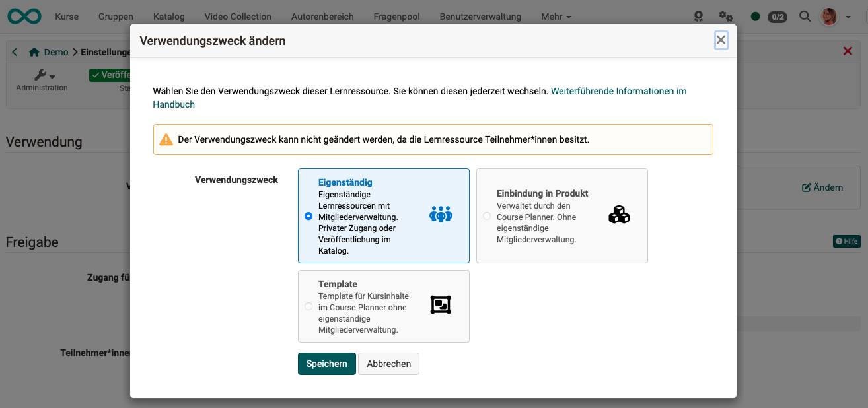Expand the profile avatar dropdown arrow
Image resolution: width=868 pixels, height=408 pixels.
pyautogui.click(x=849, y=17)
